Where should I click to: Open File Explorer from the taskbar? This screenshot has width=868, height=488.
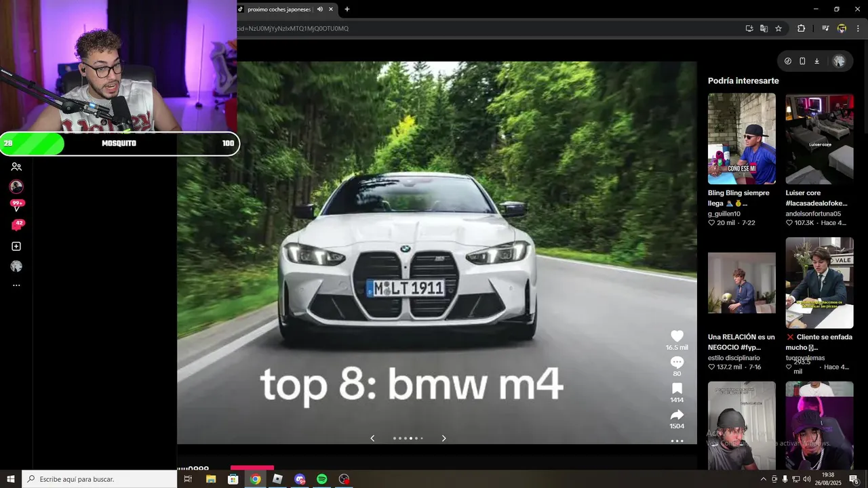211,479
